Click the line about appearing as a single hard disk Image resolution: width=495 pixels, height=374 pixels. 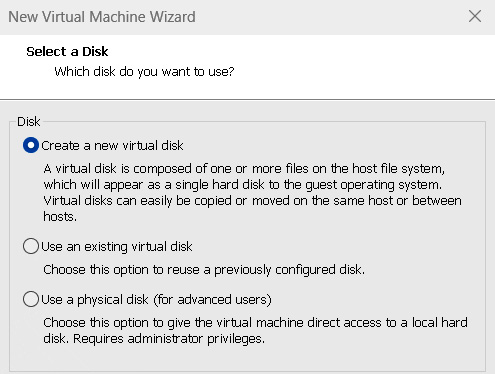pyautogui.click(x=243, y=185)
